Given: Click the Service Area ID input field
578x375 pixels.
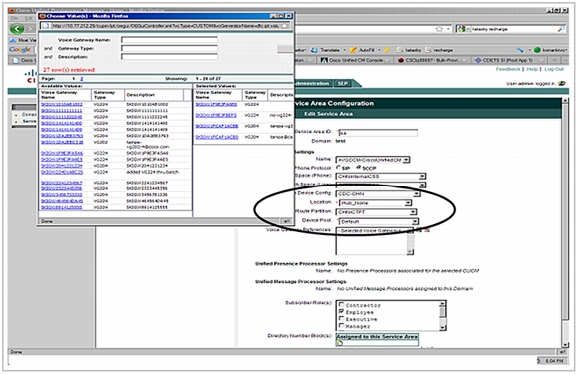Looking at the screenshot, I should coord(378,133).
